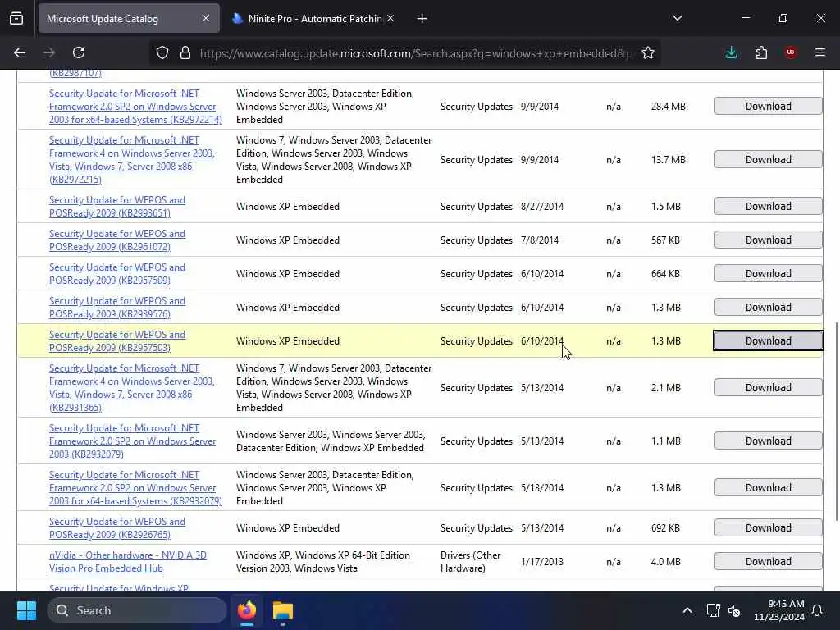This screenshot has height=630, width=840.
Task: Click the address bar URL field
Action: [415, 53]
